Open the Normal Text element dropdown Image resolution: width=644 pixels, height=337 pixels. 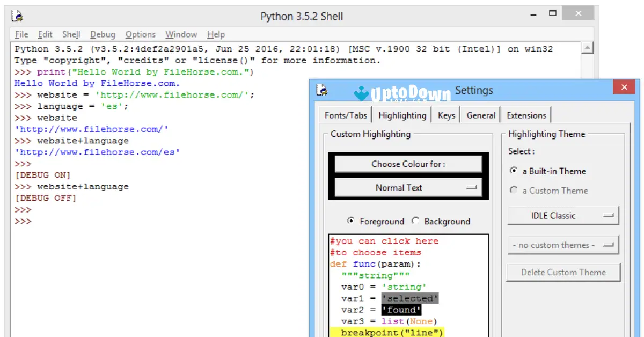tap(408, 187)
